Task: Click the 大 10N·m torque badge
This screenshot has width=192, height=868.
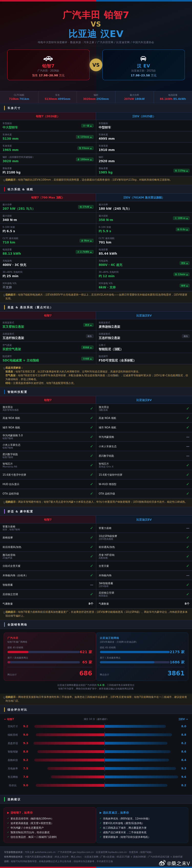Action: (x=181, y=218)
